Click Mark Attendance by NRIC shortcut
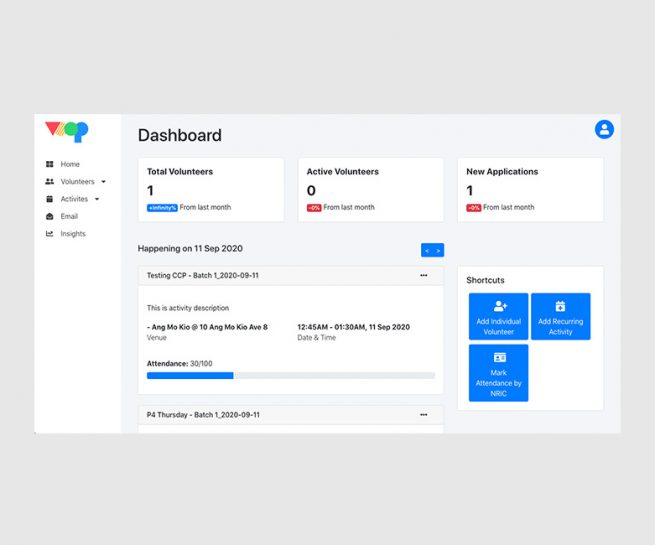Image resolution: width=655 pixels, height=545 pixels. click(x=498, y=373)
